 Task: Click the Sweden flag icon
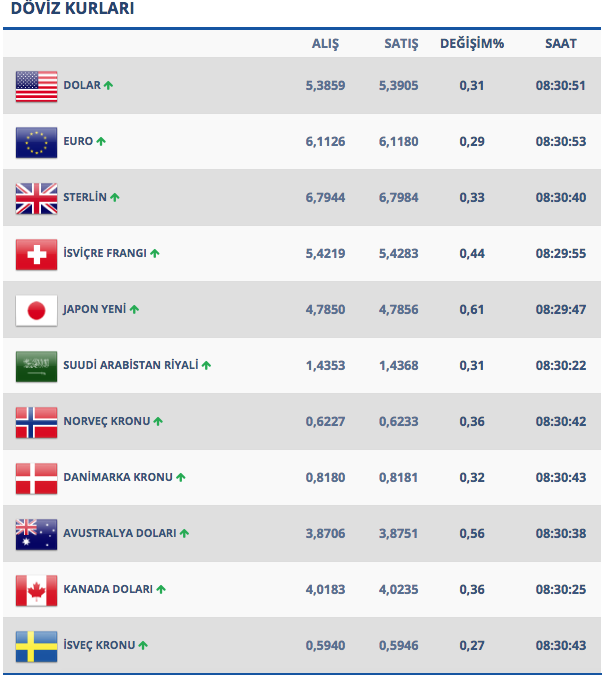click(x=36, y=646)
